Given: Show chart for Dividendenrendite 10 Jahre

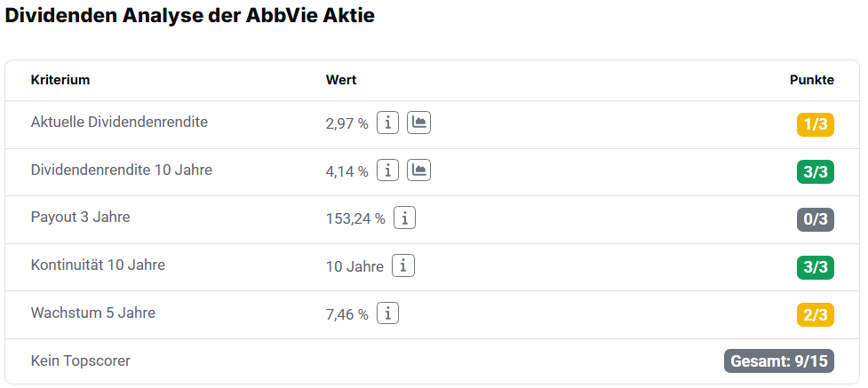Looking at the screenshot, I should (418, 170).
